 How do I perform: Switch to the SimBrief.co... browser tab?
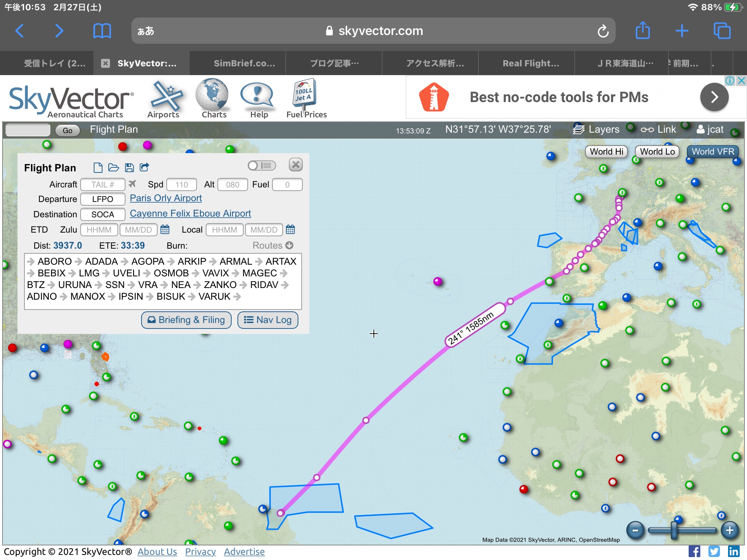click(244, 63)
